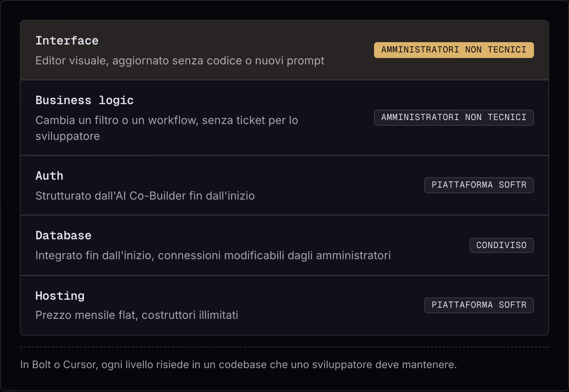Viewport: 569px width, 392px height.
Task: Click PIATTAFORMA SOFTR badge in Auth row
Action: pos(479,185)
